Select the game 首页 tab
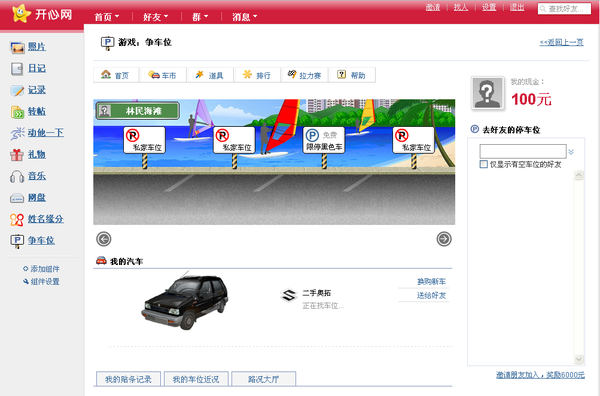 116,75
